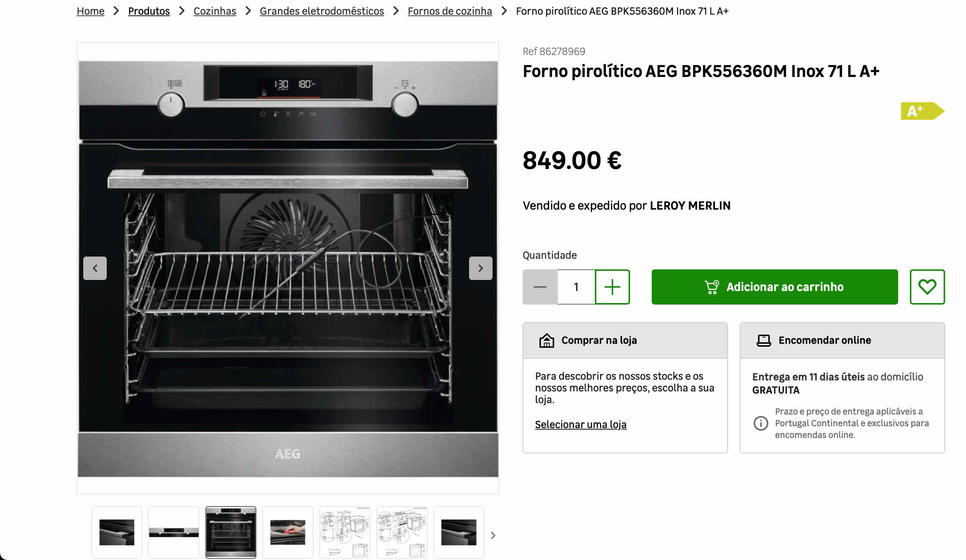Select the first oven handle thumbnail
This screenshot has width=966, height=560.
117,533
